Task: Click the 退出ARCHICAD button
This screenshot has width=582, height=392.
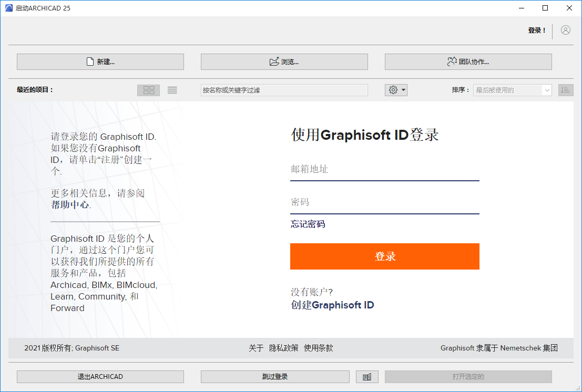Action: (100, 376)
